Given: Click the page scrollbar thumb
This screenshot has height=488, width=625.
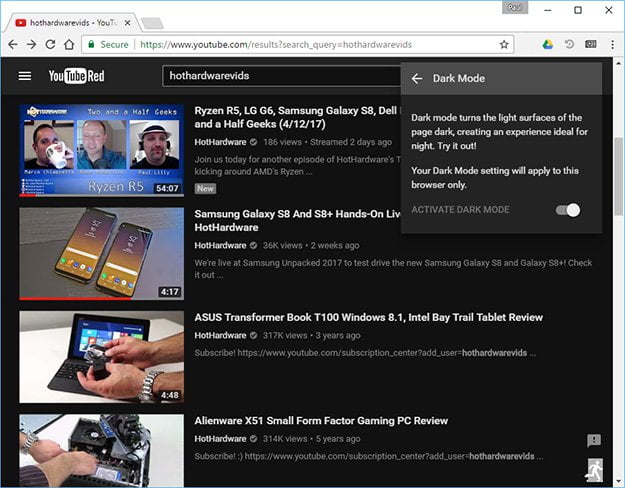Looking at the screenshot, I should click(618, 177).
